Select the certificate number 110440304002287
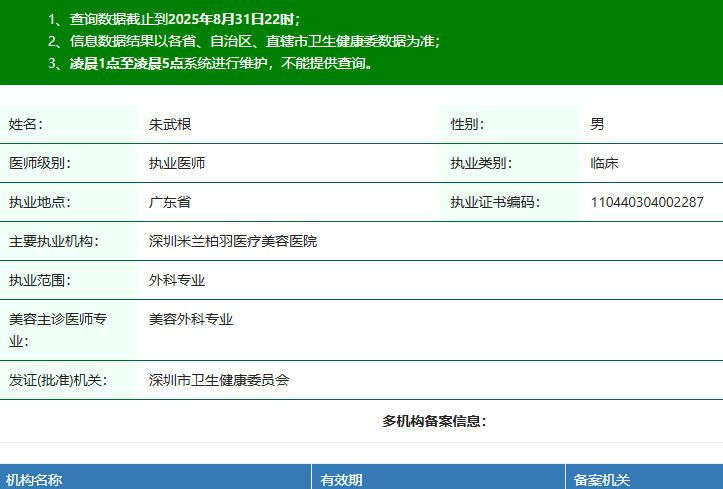Viewport: 723px width, 489px height. coord(646,202)
